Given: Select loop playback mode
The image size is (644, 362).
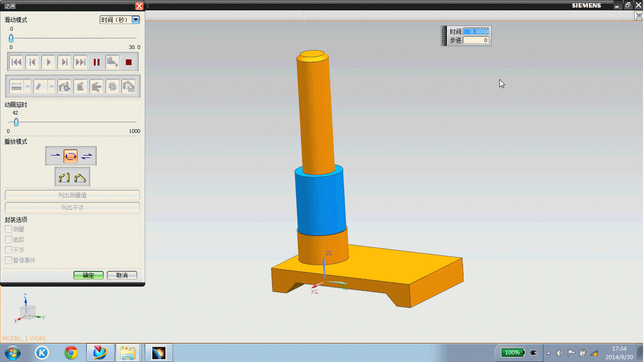Looking at the screenshot, I should pyautogui.click(x=71, y=156).
